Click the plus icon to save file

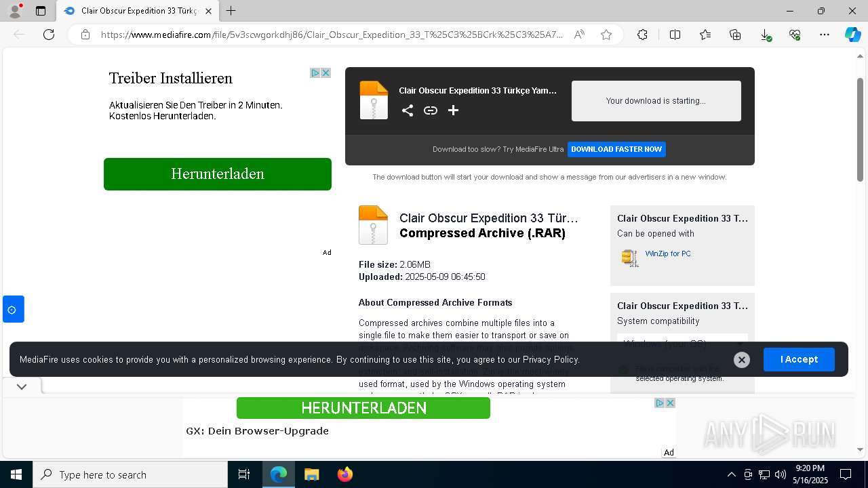click(454, 110)
